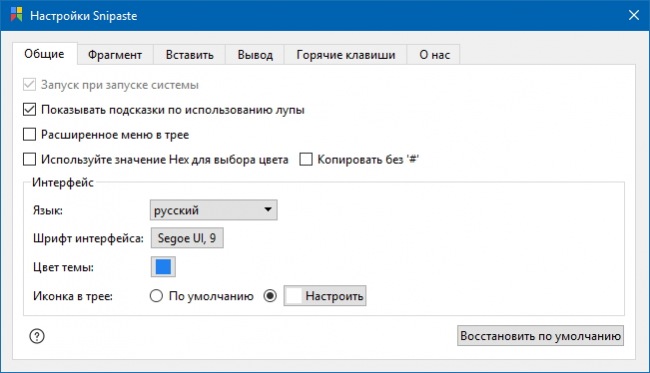
Task: Toggle Запуск при запуске системы checkbox
Action: [29, 85]
